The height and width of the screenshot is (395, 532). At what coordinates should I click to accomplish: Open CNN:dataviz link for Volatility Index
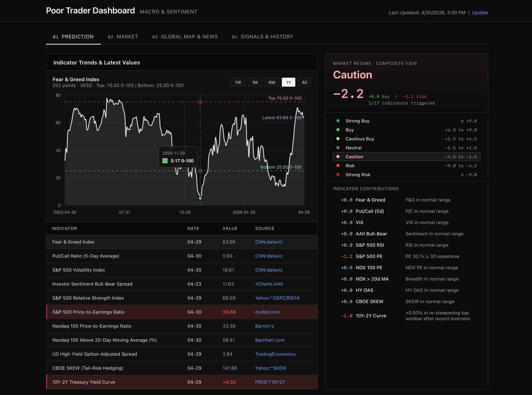point(269,270)
